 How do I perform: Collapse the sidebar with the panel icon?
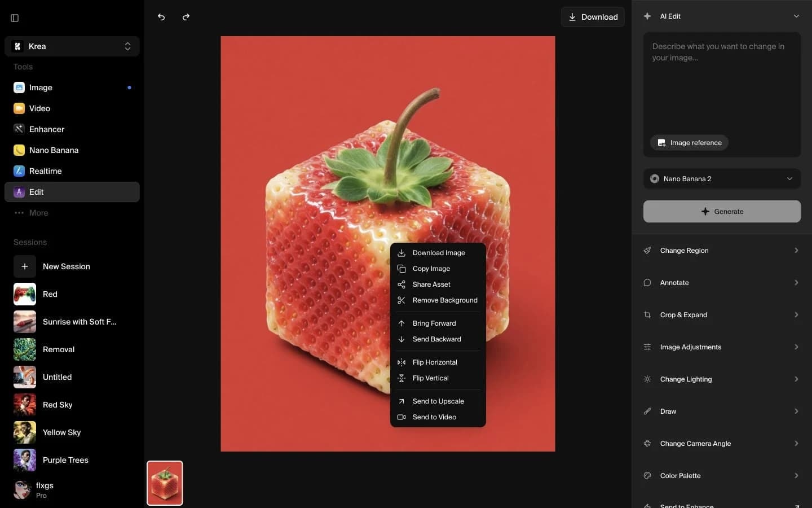point(15,18)
